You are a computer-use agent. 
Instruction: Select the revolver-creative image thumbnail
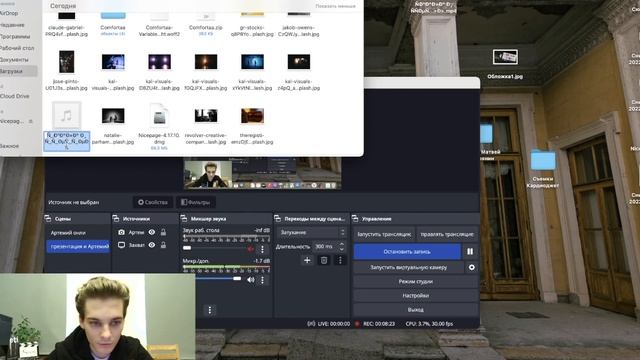[206, 116]
